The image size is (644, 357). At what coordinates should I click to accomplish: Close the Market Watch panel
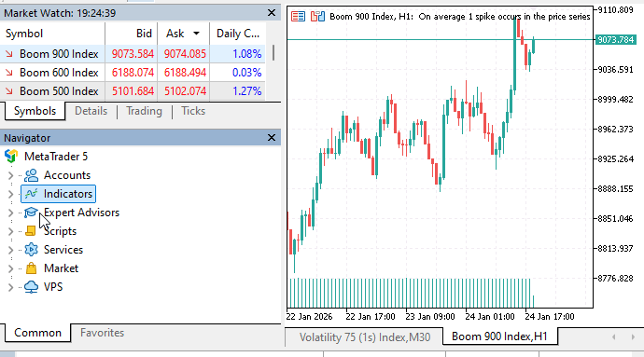272,13
